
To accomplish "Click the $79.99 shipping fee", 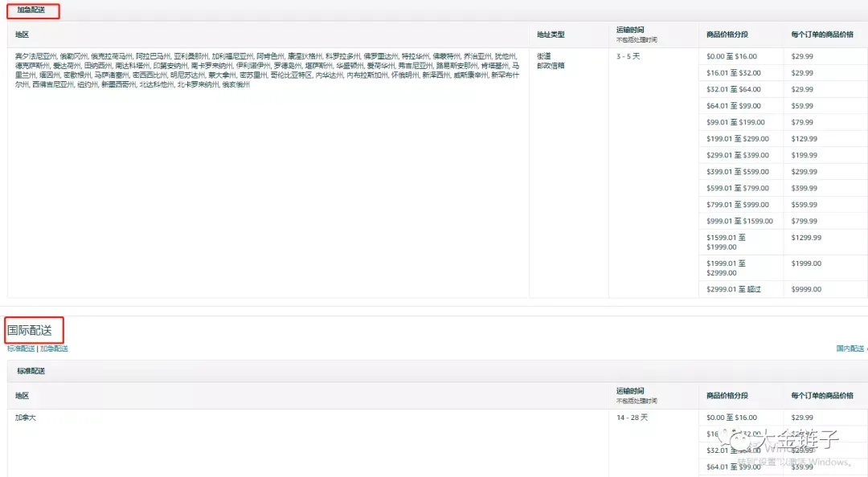I will pyautogui.click(x=802, y=122).
